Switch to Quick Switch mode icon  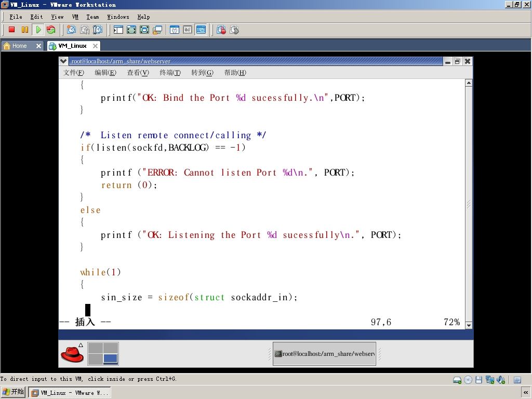(131, 30)
